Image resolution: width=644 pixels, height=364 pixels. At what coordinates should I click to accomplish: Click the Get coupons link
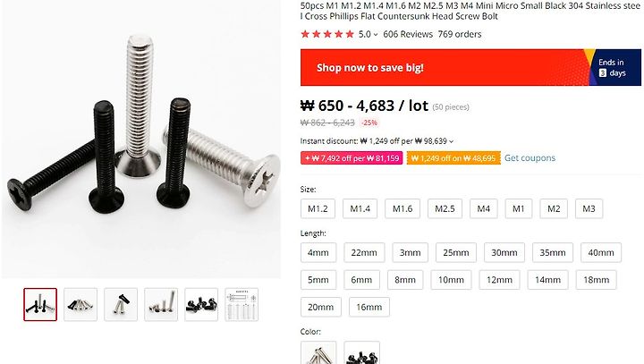coord(530,158)
